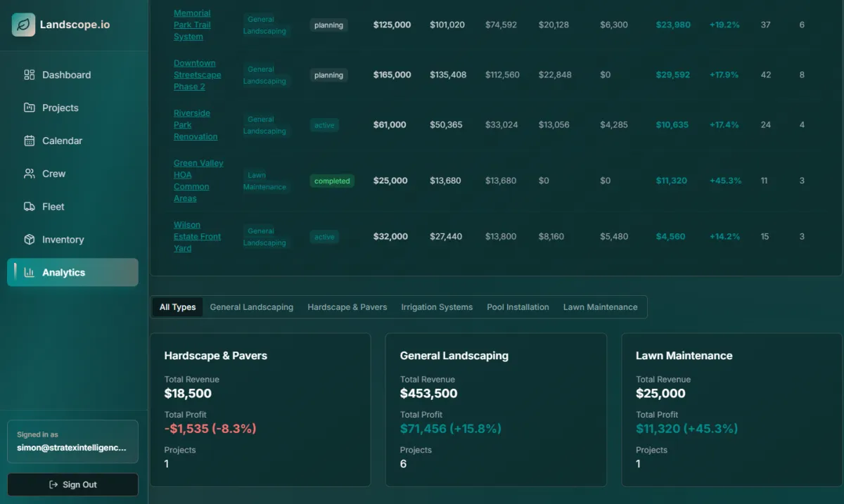Click the +14.2% margin value
844x504 pixels.
pos(724,237)
